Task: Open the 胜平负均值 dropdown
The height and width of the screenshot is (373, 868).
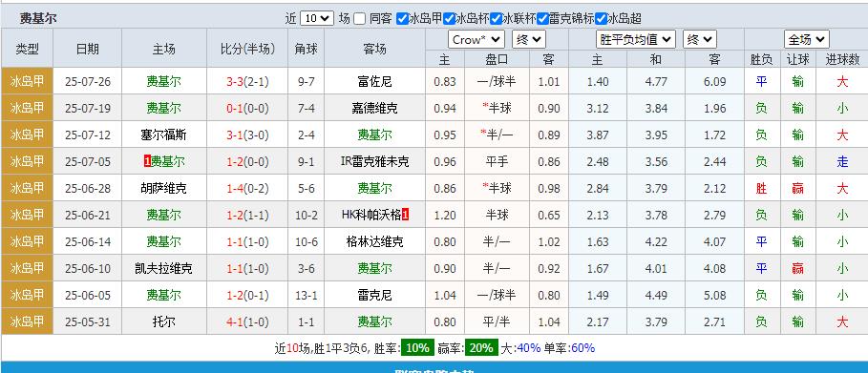Action: pos(636,39)
